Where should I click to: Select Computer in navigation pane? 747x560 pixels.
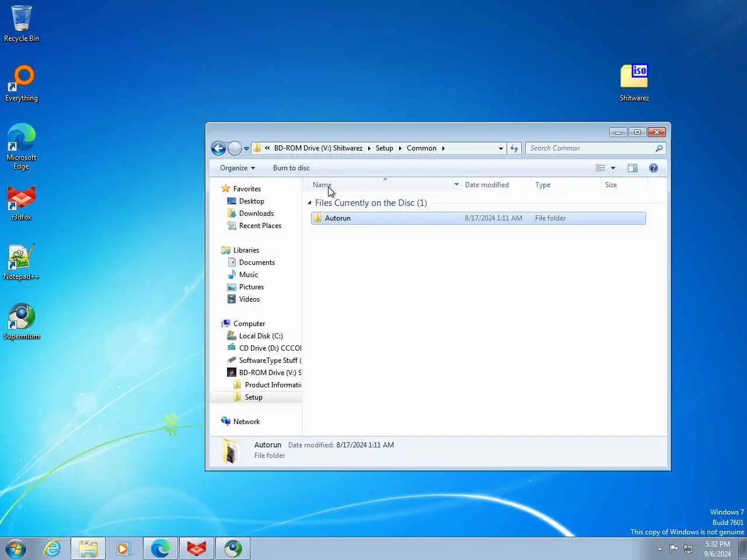(249, 324)
